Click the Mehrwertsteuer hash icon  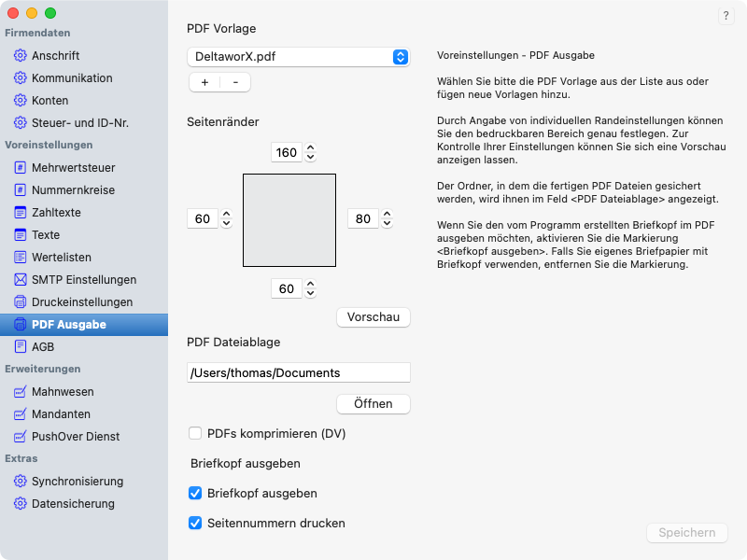[x=20, y=168]
